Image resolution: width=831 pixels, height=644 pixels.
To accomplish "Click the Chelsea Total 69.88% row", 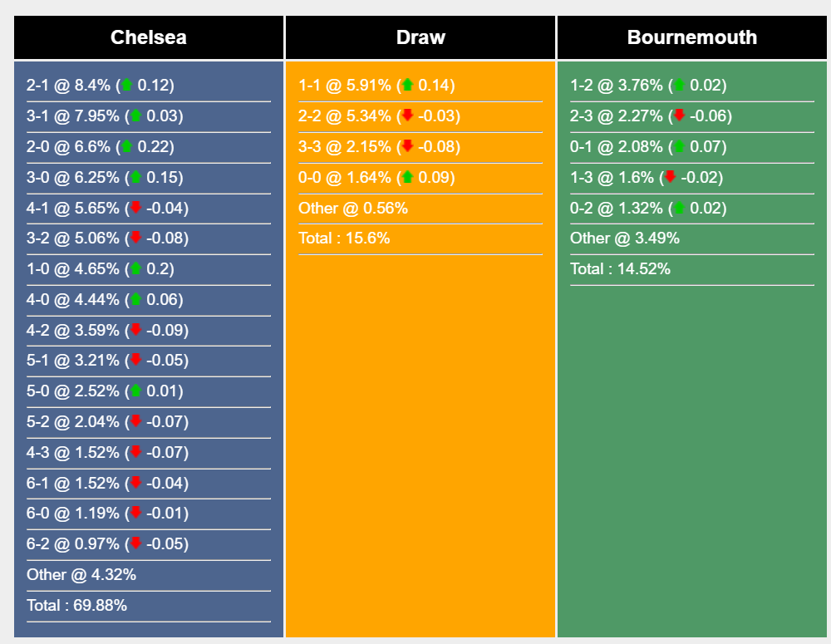I will 77,605.
